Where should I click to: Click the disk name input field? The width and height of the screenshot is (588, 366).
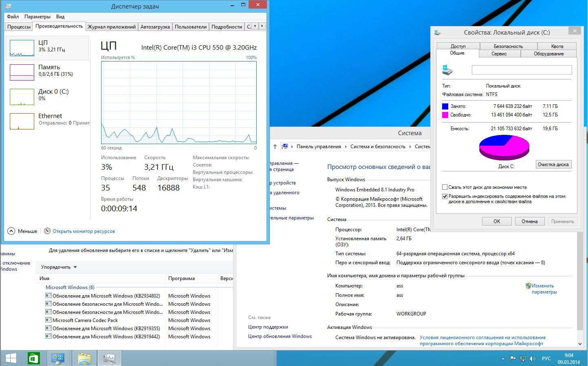click(522, 70)
